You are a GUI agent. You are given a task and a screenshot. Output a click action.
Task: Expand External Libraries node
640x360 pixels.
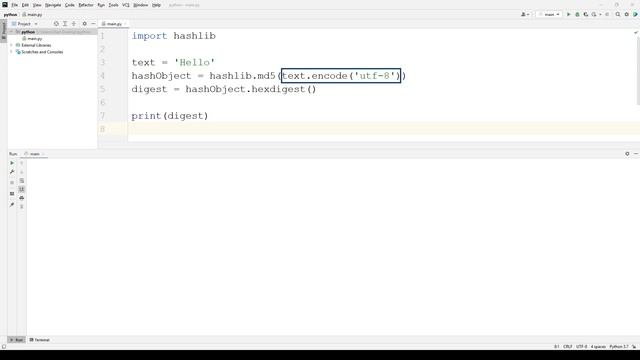click(x=11, y=45)
